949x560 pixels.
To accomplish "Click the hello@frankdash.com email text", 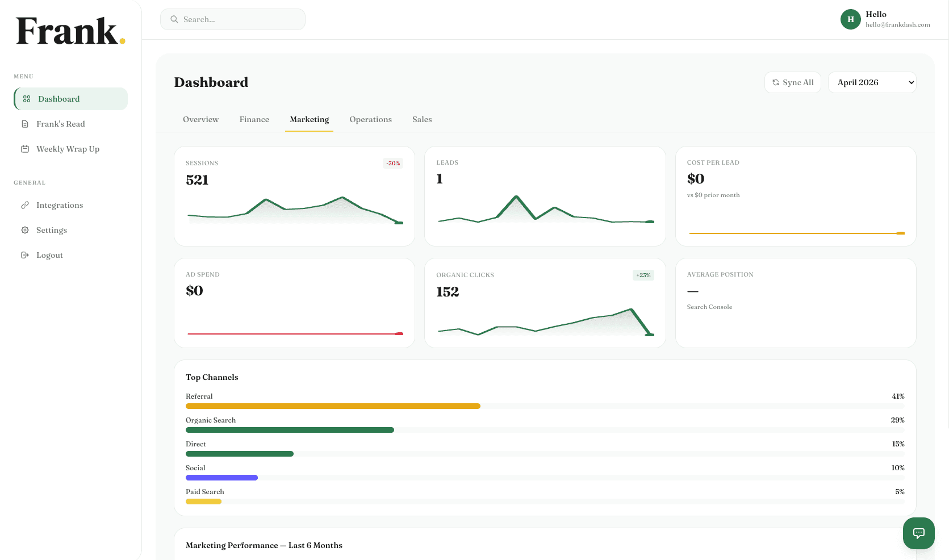I will point(898,24).
